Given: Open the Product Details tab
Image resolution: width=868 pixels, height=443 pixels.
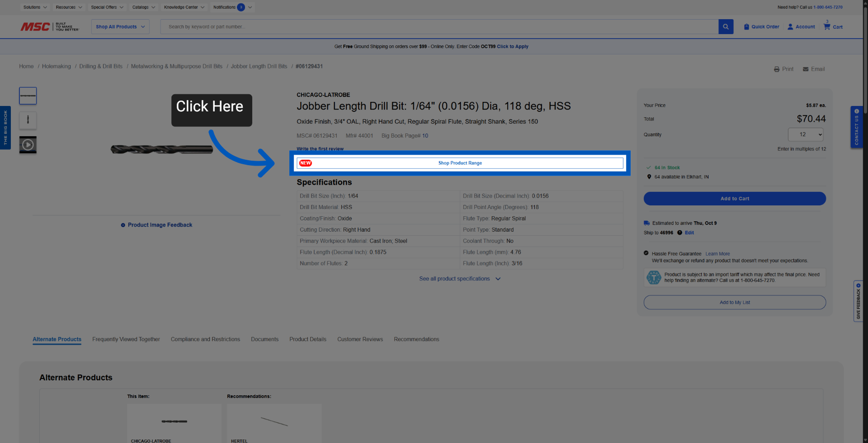Looking at the screenshot, I should click(x=308, y=339).
